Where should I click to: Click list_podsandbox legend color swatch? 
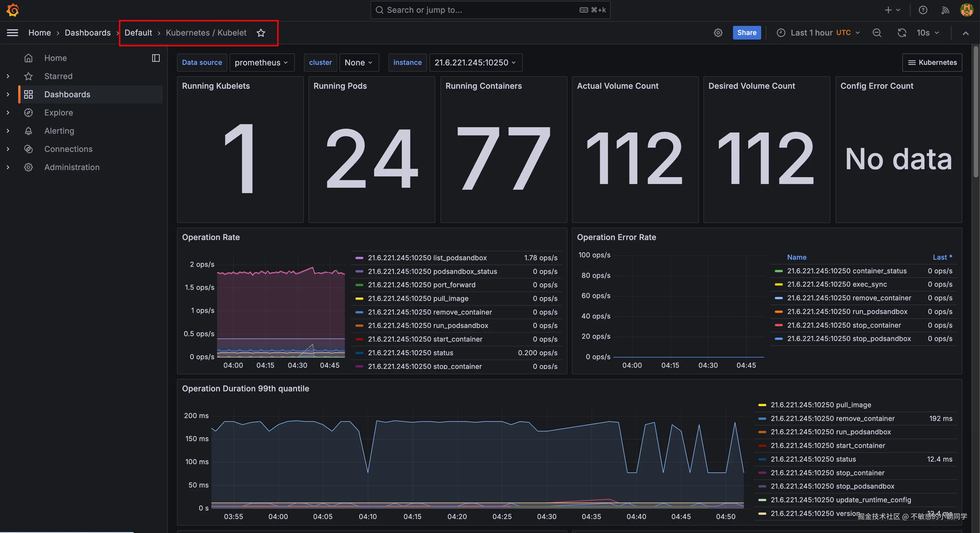(x=359, y=258)
